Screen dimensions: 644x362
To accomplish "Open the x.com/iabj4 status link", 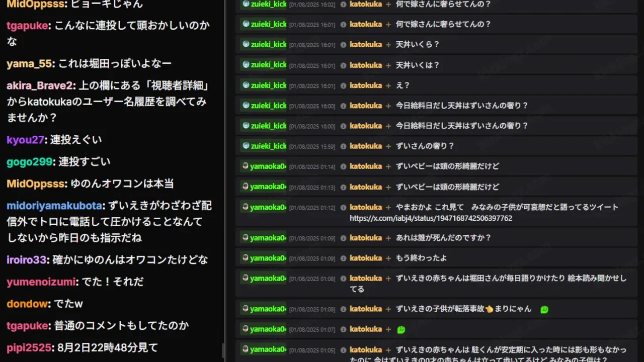I will (x=431, y=218).
